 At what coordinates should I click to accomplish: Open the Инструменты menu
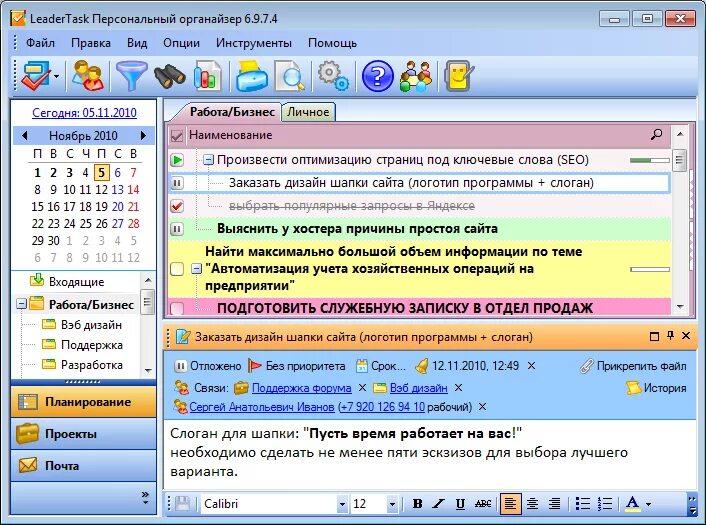pyautogui.click(x=253, y=43)
